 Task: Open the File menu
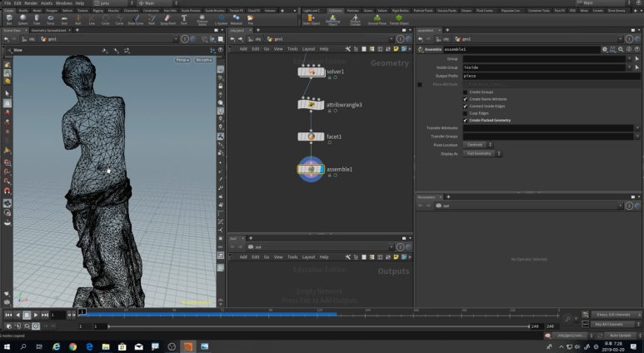click(7, 2)
